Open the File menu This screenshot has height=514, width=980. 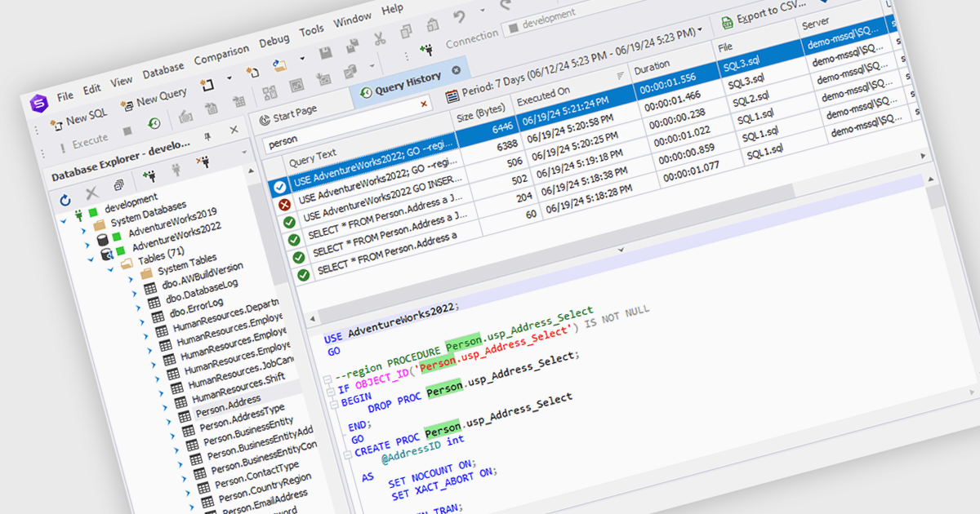point(65,95)
